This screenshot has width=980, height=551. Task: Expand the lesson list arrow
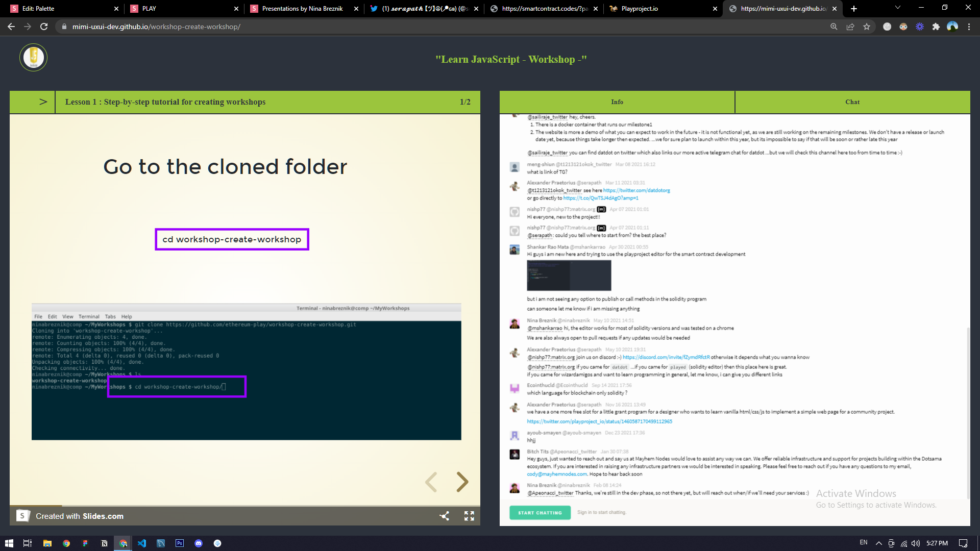tap(43, 102)
